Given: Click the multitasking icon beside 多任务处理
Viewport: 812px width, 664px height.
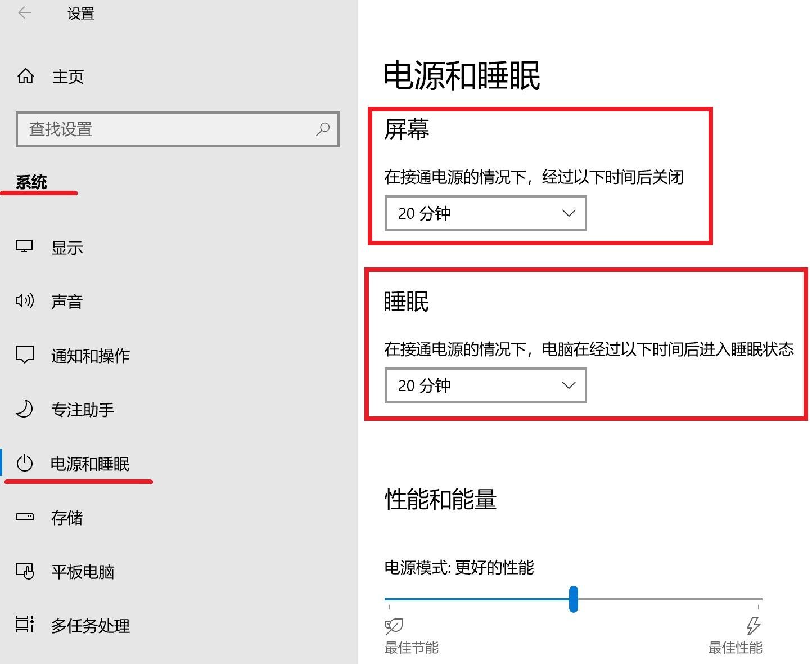Looking at the screenshot, I should click(25, 624).
